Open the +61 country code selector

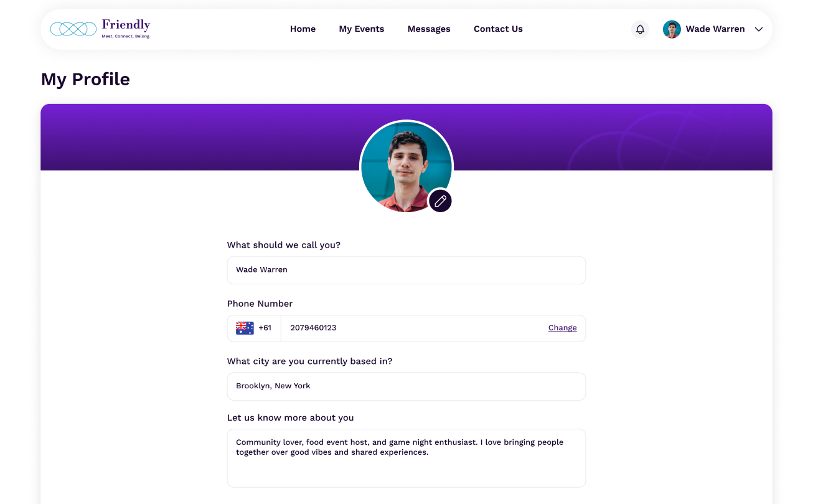(254, 328)
